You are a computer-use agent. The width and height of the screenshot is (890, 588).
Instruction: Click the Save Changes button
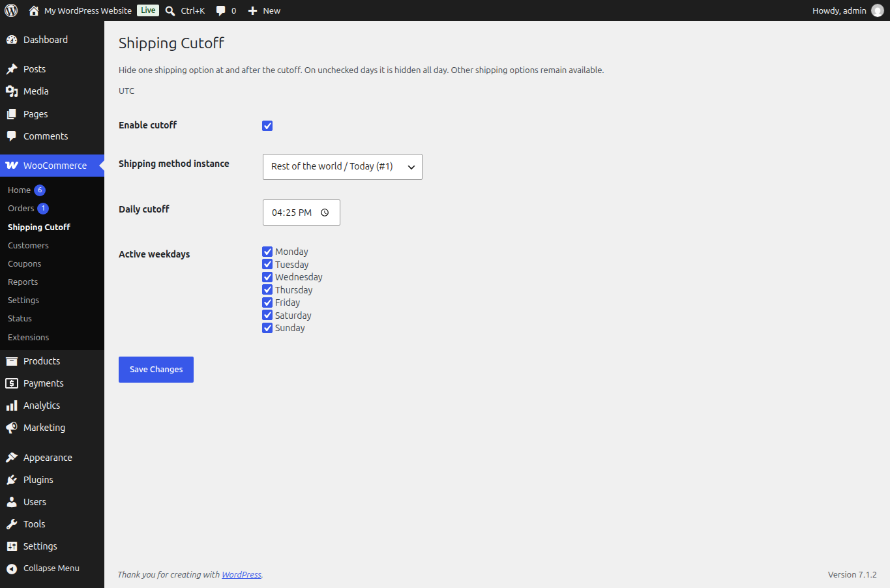coord(156,370)
